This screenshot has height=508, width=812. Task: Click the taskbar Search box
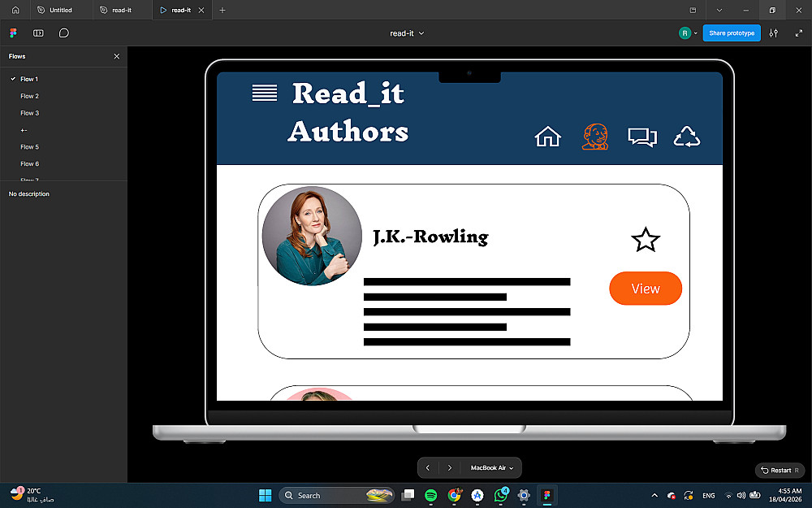(x=337, y=496)
